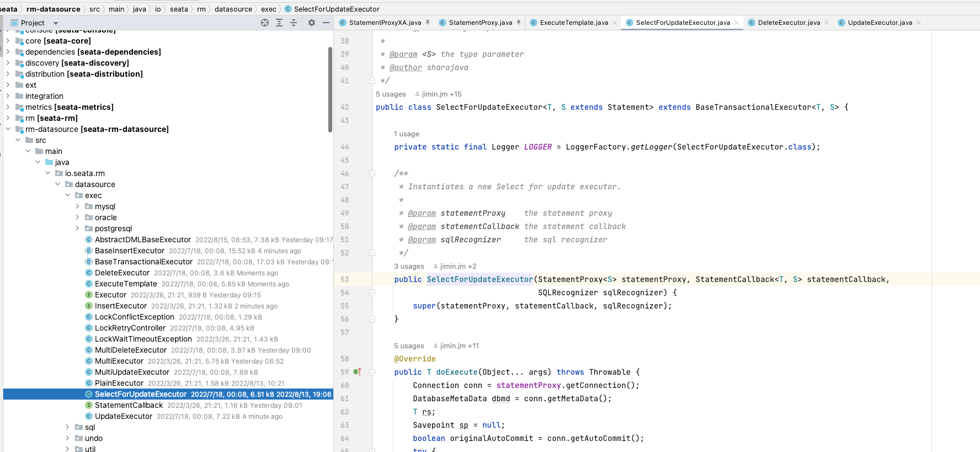The image size is (980, 452).
Task: Collapse the exec package folder
Action: tap(67, 195)
